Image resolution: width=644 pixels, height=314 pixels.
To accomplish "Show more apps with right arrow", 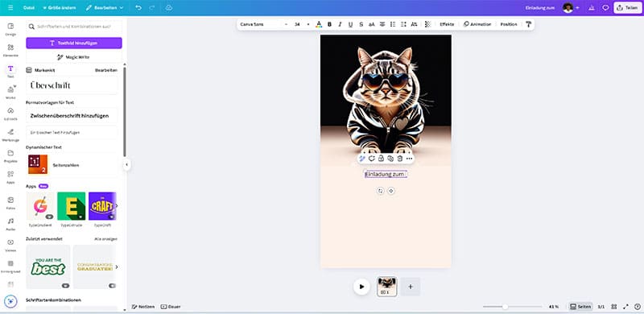I will pyautogui.click(x=116, y=205).
